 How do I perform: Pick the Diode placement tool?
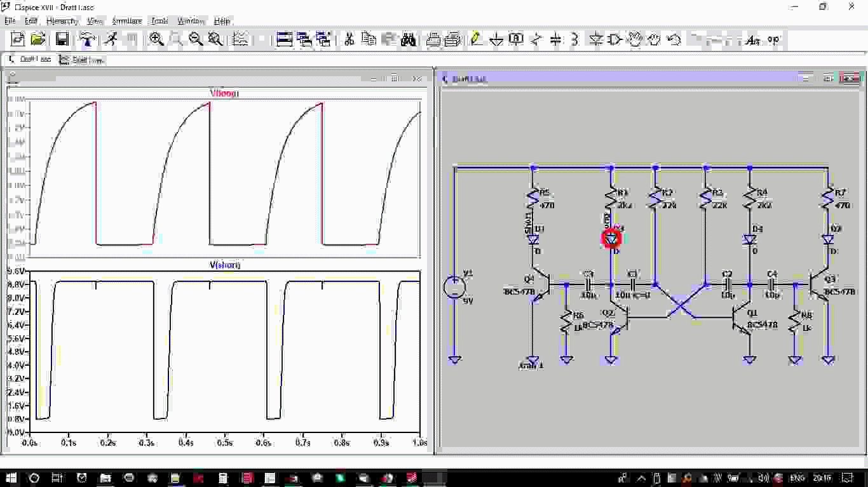pyautogui.click(x=595, y=39)
